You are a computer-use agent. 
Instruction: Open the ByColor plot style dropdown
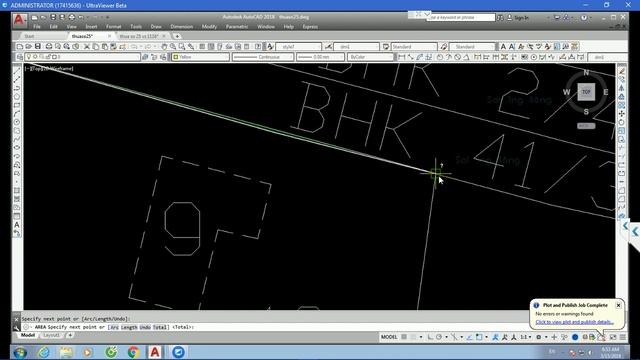[x=370, y=57]
